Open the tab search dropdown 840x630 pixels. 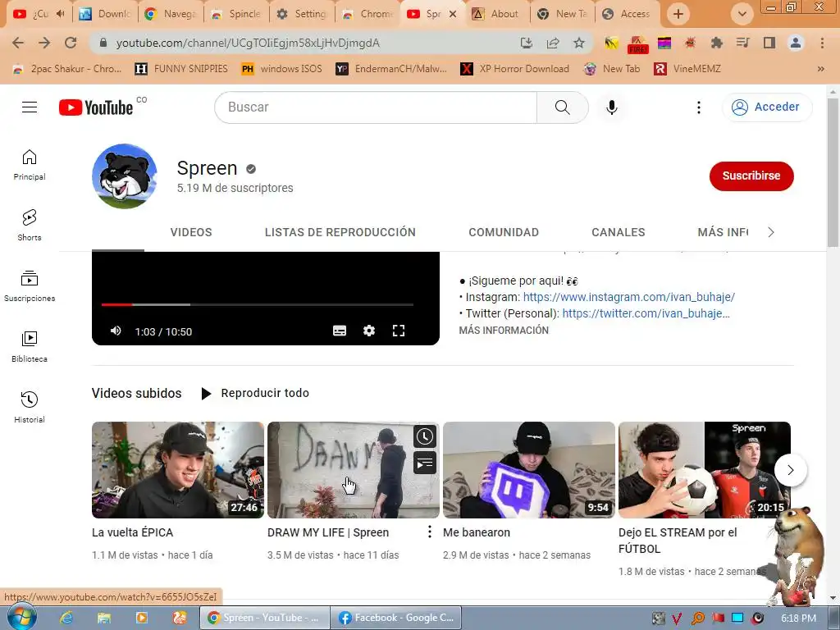(742, 15)
